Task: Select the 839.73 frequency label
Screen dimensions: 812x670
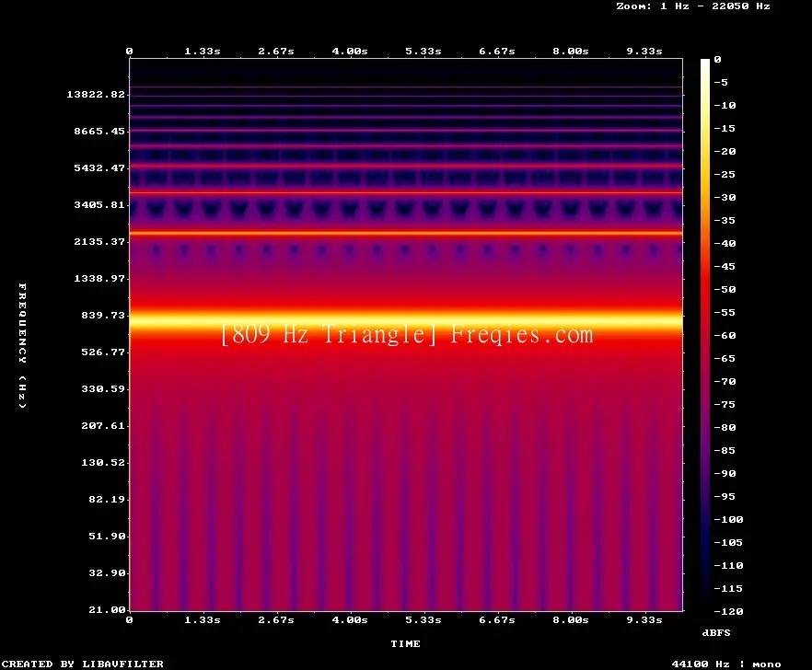Action: click(x=103, y=315)
